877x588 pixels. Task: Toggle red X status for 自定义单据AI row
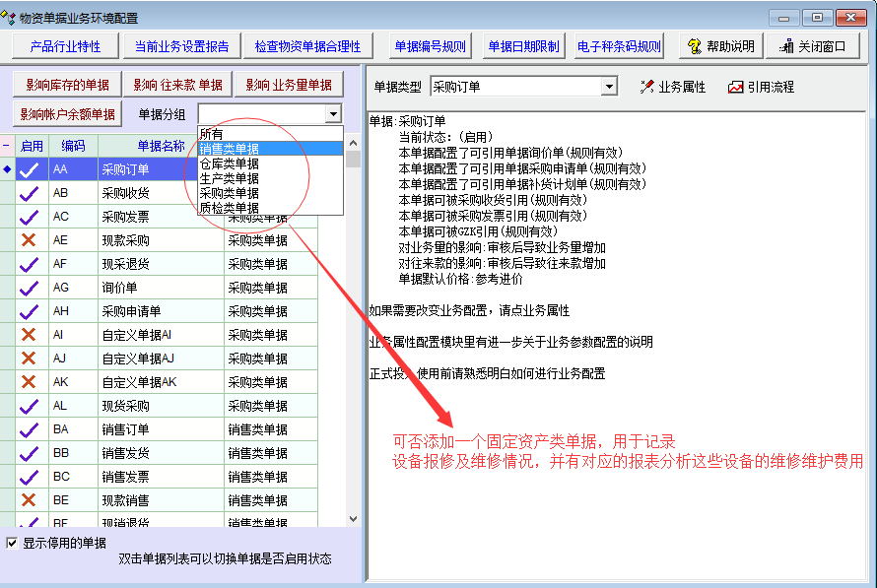[31, 335]
